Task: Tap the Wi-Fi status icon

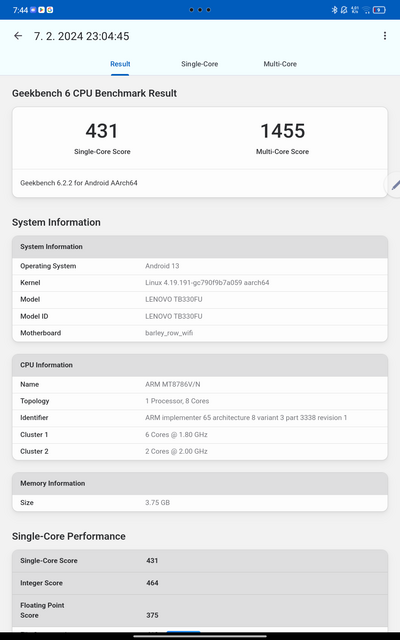Action: tap(366, 10)
